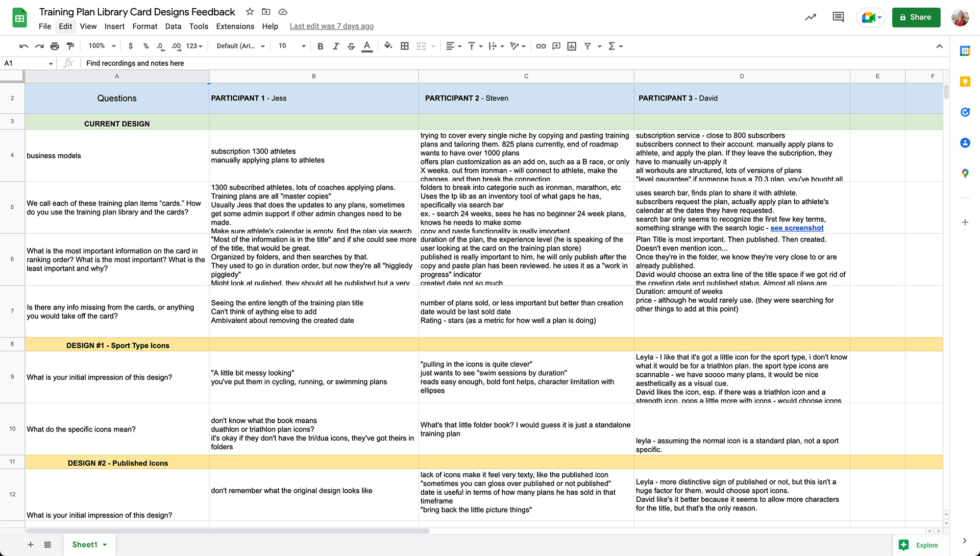The width and height of the screenshot is (980, 556).
Task: Click the 'Last edit was 7 days ago' link
Action: (x=332, y=26)
